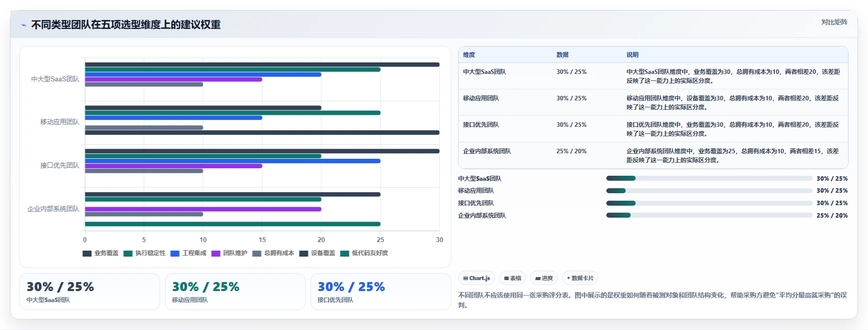Toggle the 设备覆盖 legend color box
868x330 pixels.
pos(304,254)
